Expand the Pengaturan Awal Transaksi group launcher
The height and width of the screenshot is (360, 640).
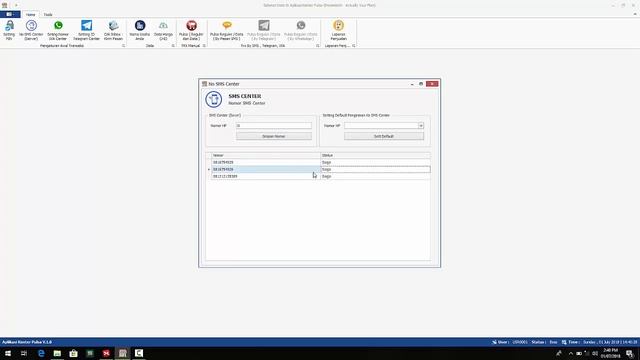(123, 46)
